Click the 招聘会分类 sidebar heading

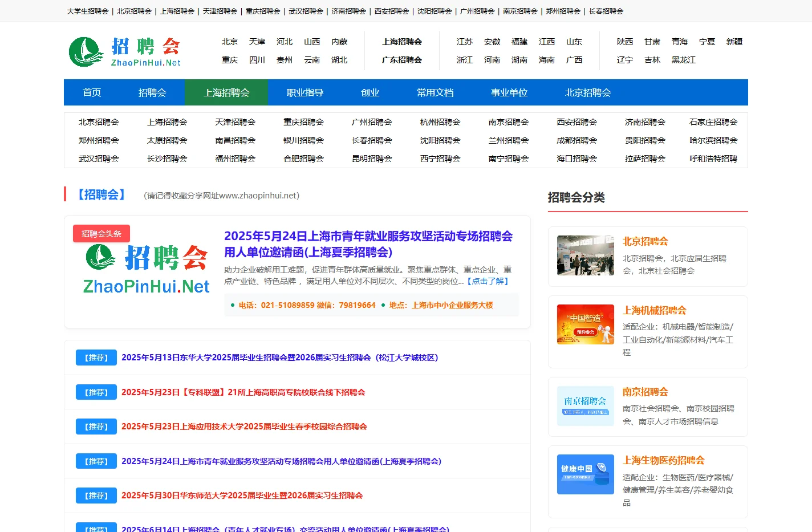(576, 197)
